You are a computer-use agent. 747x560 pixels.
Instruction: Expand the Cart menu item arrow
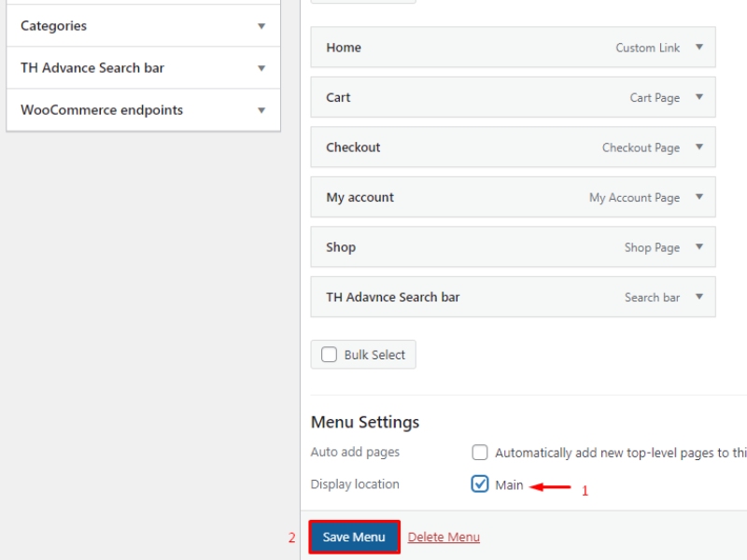pos(699,97)
